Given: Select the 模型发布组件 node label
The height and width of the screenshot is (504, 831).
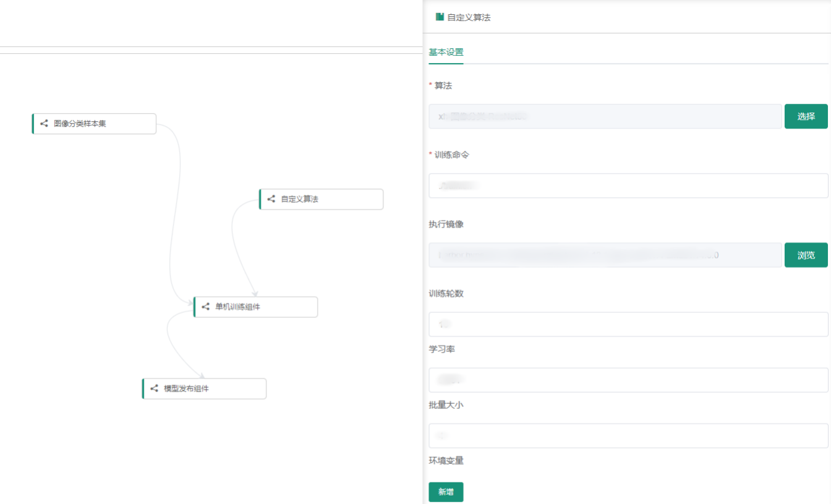Looking at the screenshot, I should click(x=186, y=389).
